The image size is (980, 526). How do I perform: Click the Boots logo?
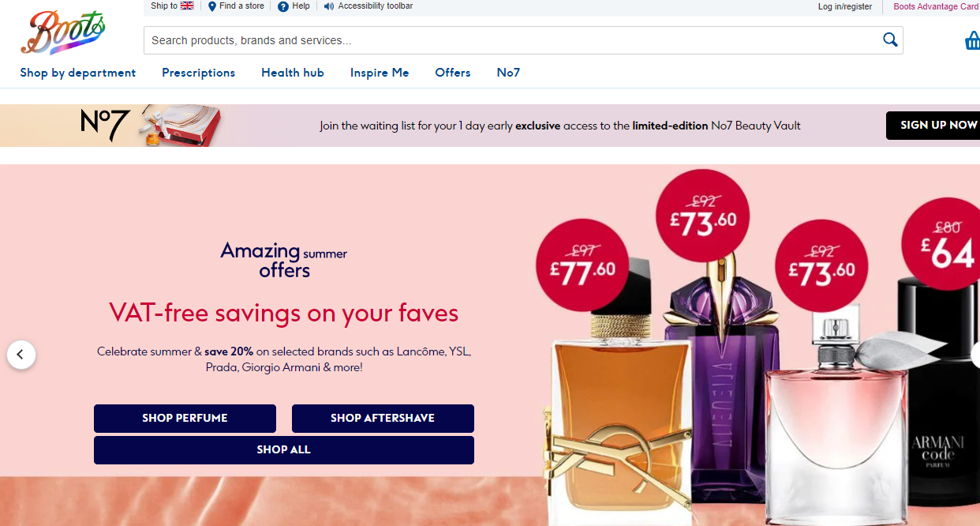coord(63,32)
